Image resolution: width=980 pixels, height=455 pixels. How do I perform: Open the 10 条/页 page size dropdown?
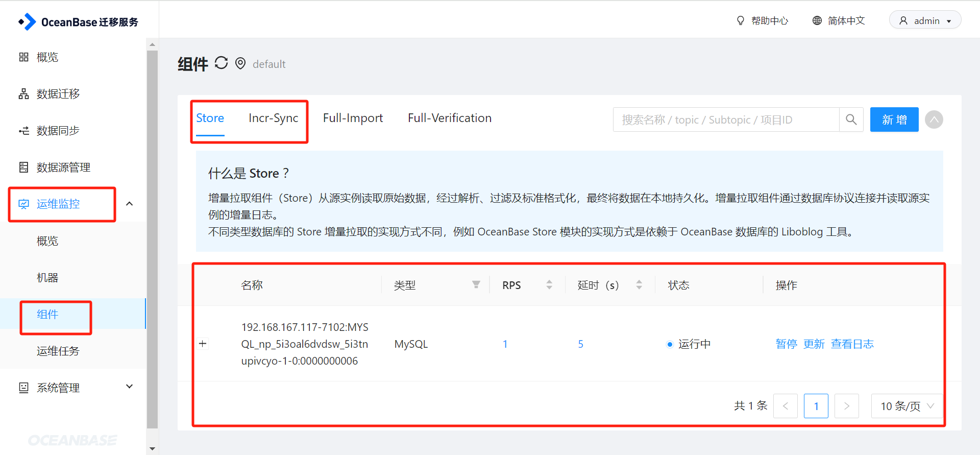click(x=906, y=406)
